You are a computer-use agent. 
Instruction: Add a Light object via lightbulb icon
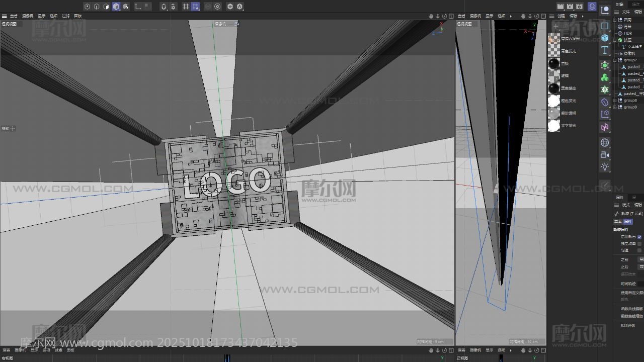[x=605, y=167]
